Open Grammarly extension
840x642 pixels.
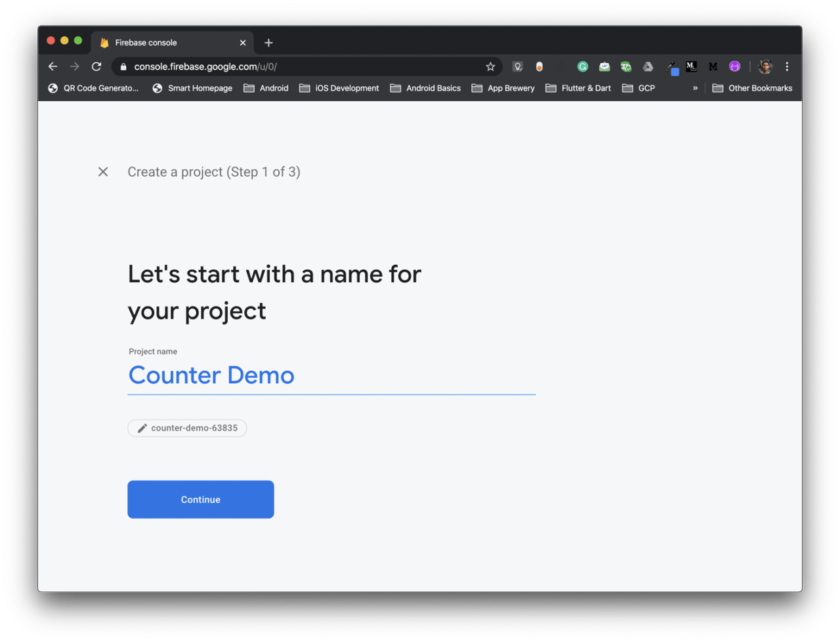[583, 66]
